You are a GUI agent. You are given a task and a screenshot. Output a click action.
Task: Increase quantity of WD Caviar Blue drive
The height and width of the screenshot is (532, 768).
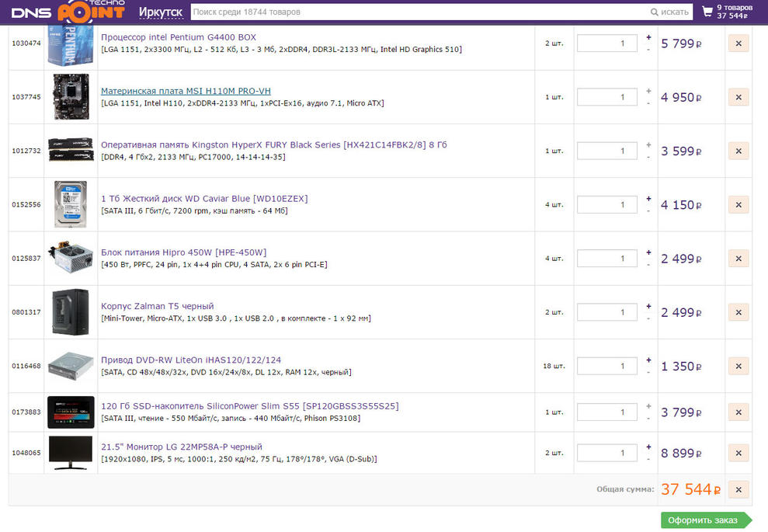(648, 199)
